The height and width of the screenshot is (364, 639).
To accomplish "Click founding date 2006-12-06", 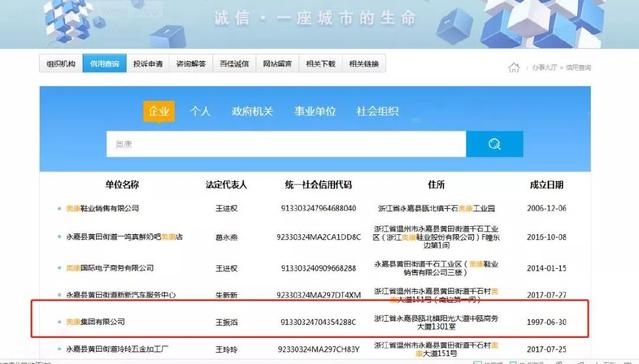I will tap(546, 208).
